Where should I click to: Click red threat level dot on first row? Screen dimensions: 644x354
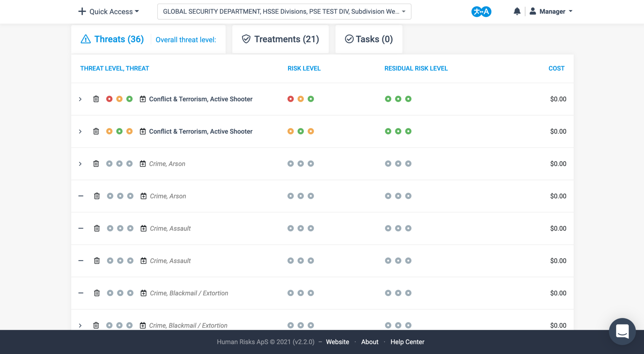tap(109, 99)
